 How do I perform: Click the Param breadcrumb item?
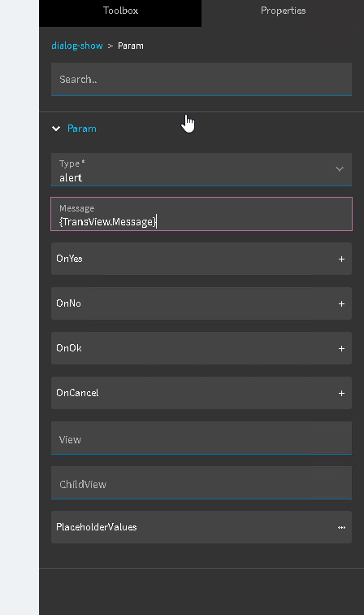pos(131,46)
